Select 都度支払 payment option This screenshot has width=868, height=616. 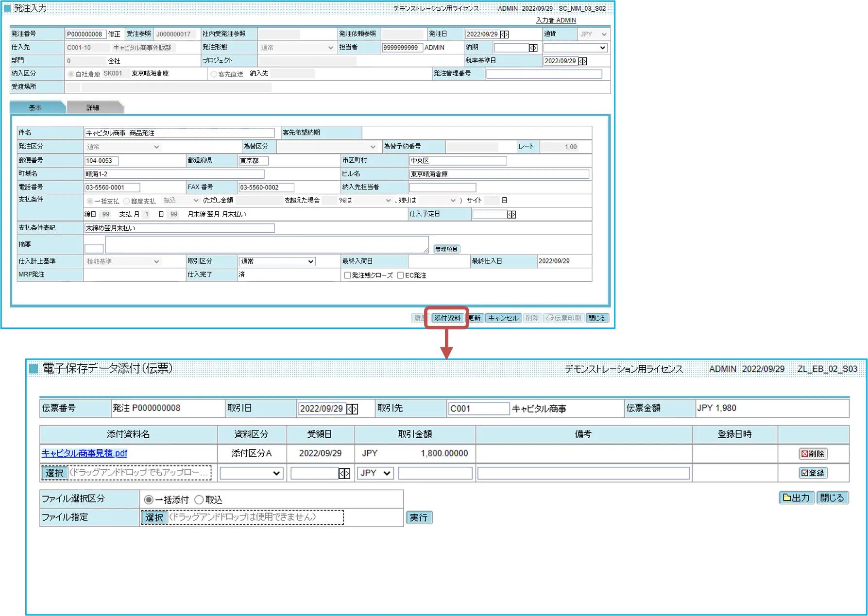127,201
